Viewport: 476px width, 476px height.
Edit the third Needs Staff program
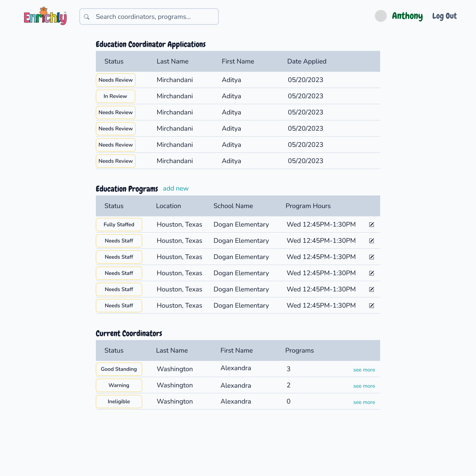tap(372, 273)
